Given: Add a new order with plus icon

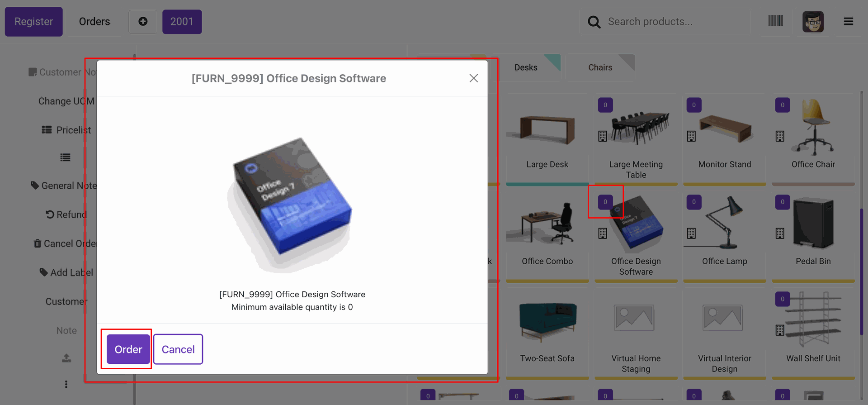Looking at the screenshot, I should tap(143, 22).
